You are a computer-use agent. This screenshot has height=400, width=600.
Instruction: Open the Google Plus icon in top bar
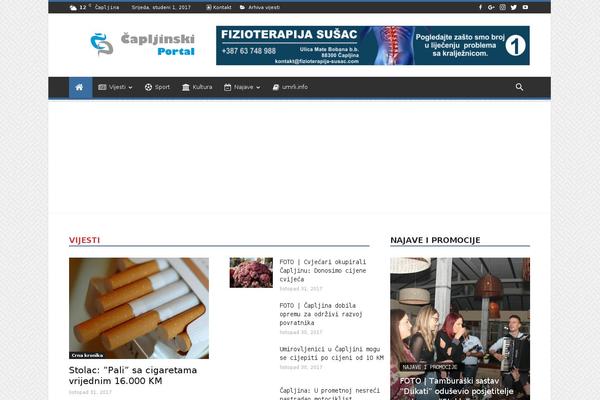[491, 7]
